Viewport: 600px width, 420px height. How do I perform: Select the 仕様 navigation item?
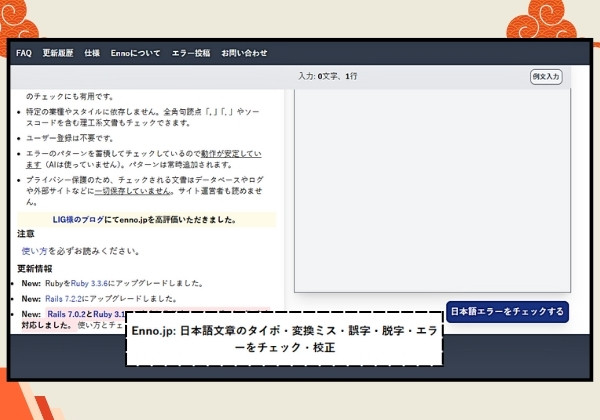(x=92, y=53)
